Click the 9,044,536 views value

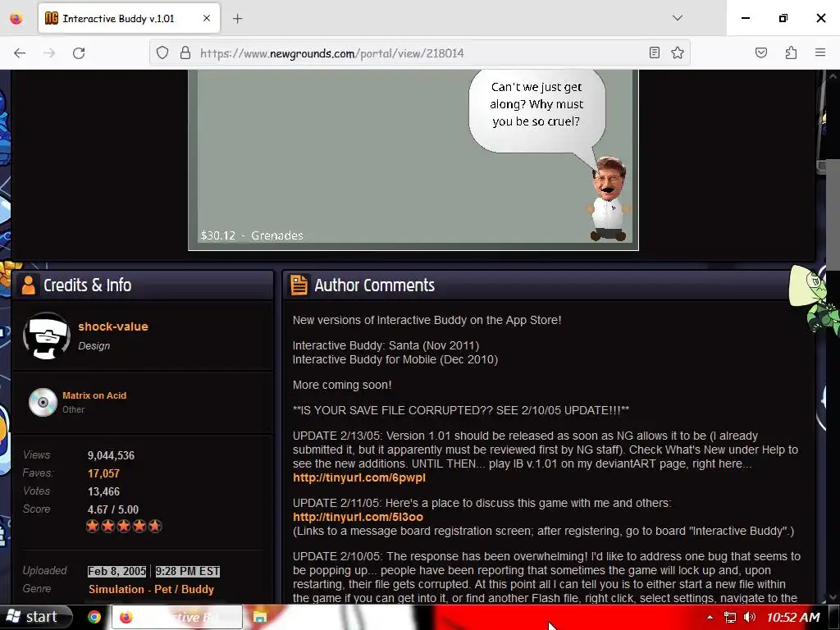tap(111, 455)
